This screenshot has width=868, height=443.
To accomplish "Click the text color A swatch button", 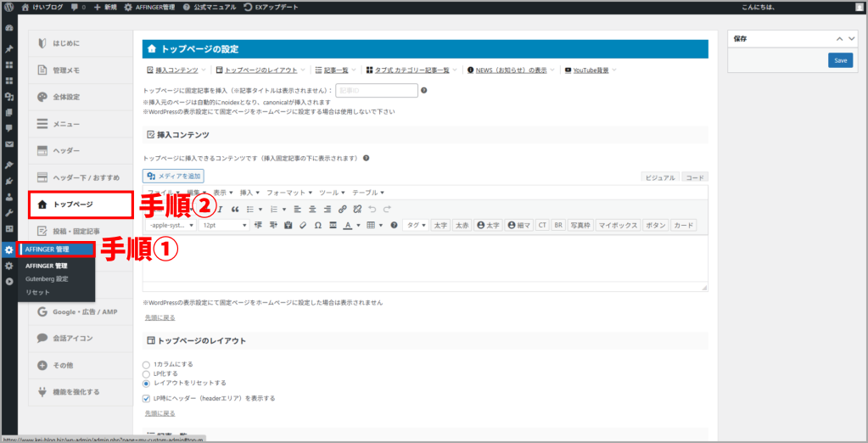I will point(348,225).
